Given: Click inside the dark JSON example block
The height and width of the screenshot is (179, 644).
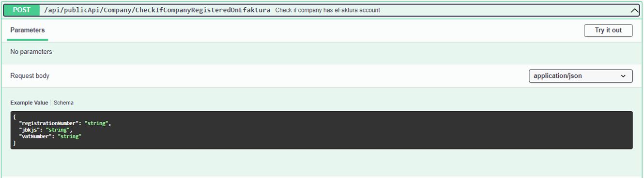Looking at the screenshot, I should tap(322, 130).
